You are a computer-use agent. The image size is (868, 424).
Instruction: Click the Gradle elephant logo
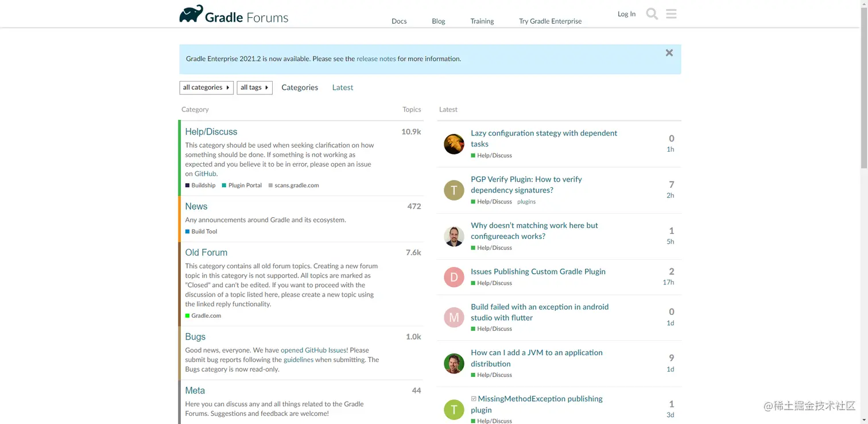point(191,14)
